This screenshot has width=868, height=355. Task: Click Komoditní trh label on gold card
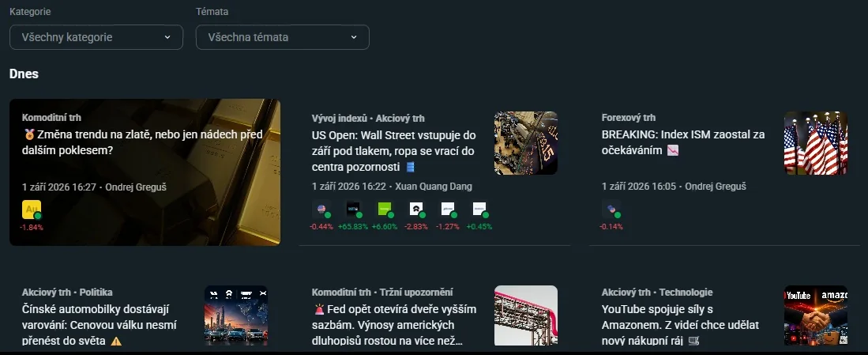51,117
